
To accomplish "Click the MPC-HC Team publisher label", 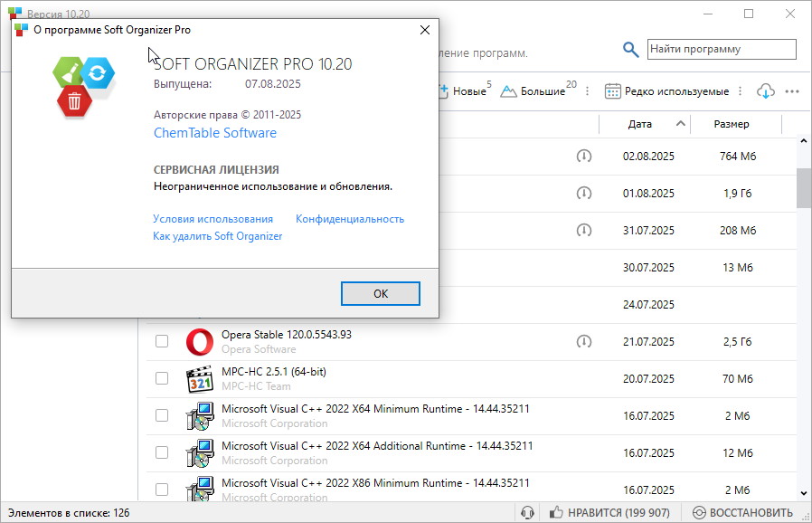I will pos(256,386).
